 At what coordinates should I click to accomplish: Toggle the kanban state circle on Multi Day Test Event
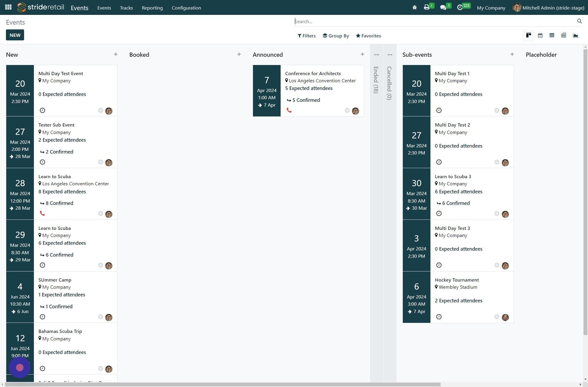(x=100, y=110)
